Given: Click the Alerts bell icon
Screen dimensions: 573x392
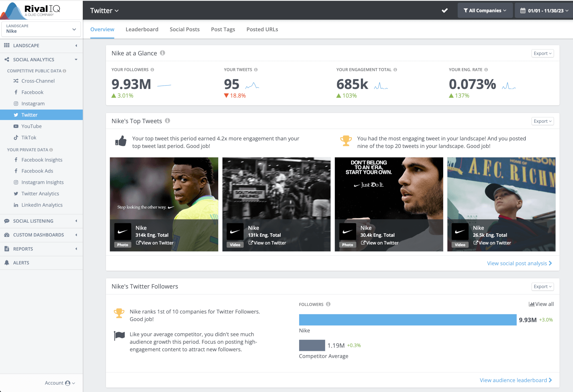Looking at the screenshot, I should tap(7, 263).
